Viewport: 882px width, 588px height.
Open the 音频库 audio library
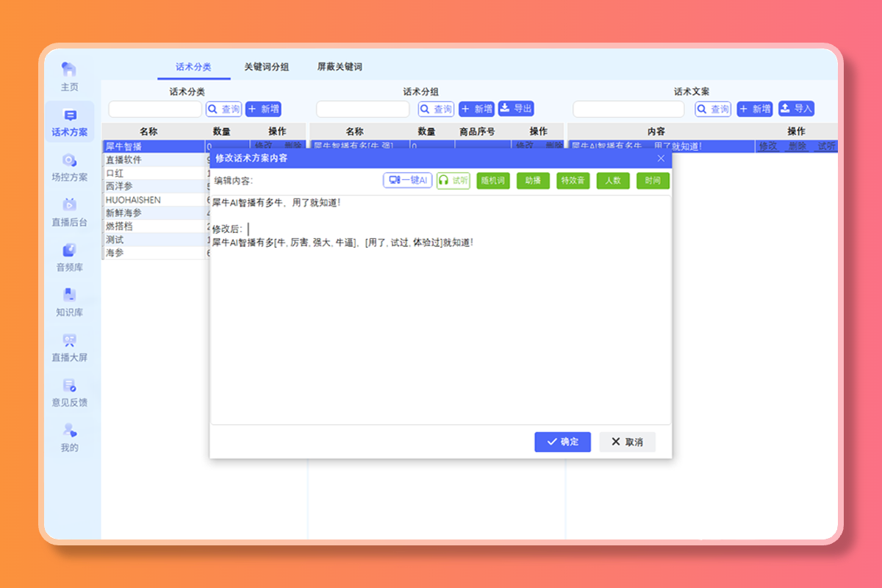[x=69, y=251]
